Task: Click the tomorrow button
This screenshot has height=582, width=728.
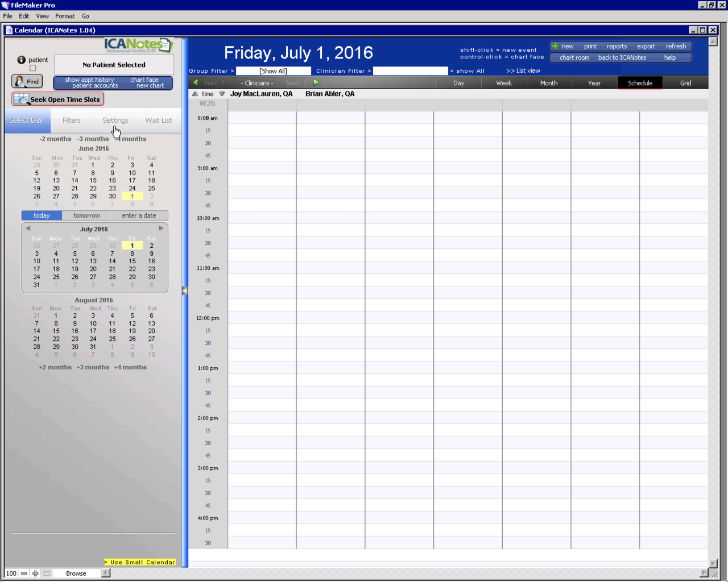Action: (86, 215)
